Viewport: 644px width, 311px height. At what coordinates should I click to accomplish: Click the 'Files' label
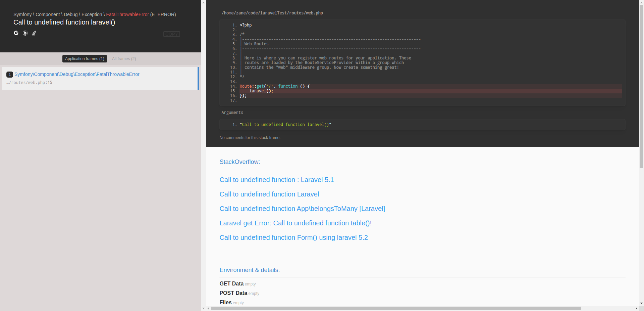[x=225, y=303]
